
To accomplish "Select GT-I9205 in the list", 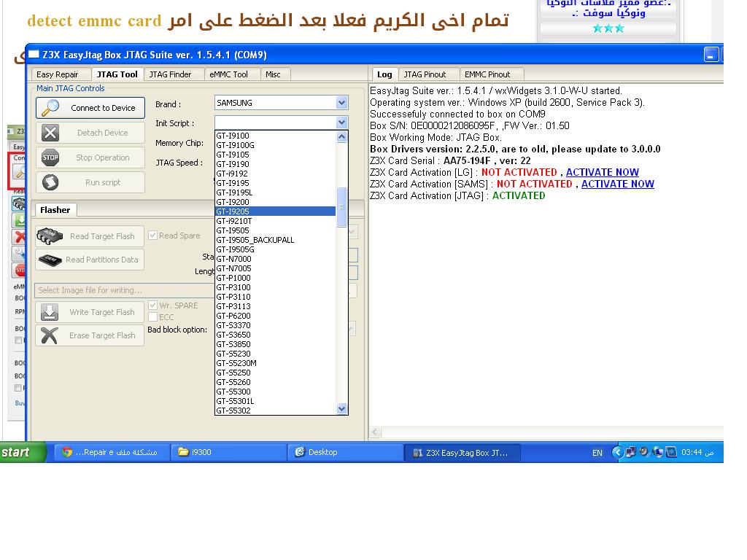I will tap(275, 211).
